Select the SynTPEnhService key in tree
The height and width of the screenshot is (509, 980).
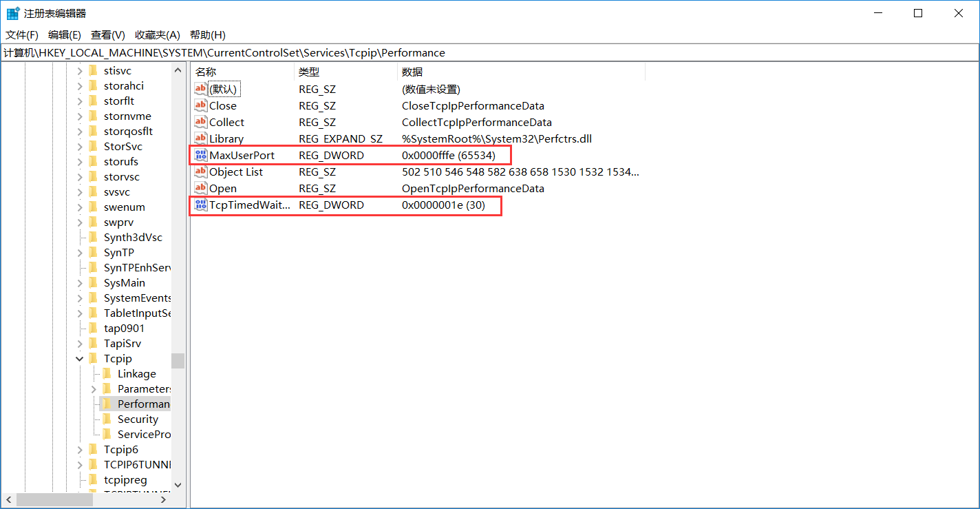[x=137, y=267]
